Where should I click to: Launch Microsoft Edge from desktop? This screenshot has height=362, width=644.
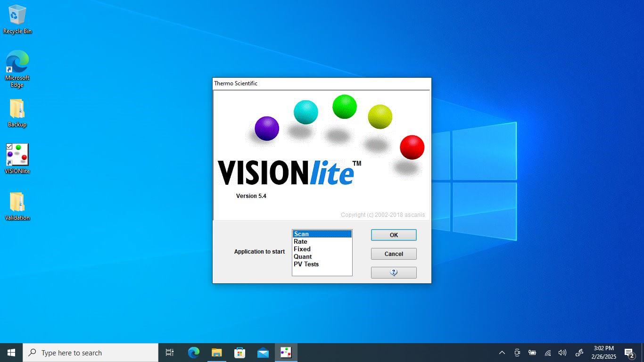pos(17,63)
